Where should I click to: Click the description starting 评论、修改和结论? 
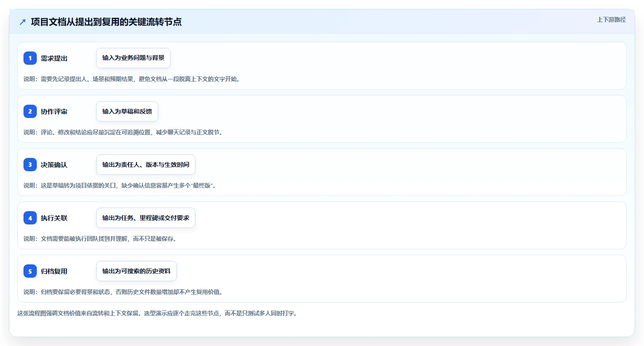[123, 132]
